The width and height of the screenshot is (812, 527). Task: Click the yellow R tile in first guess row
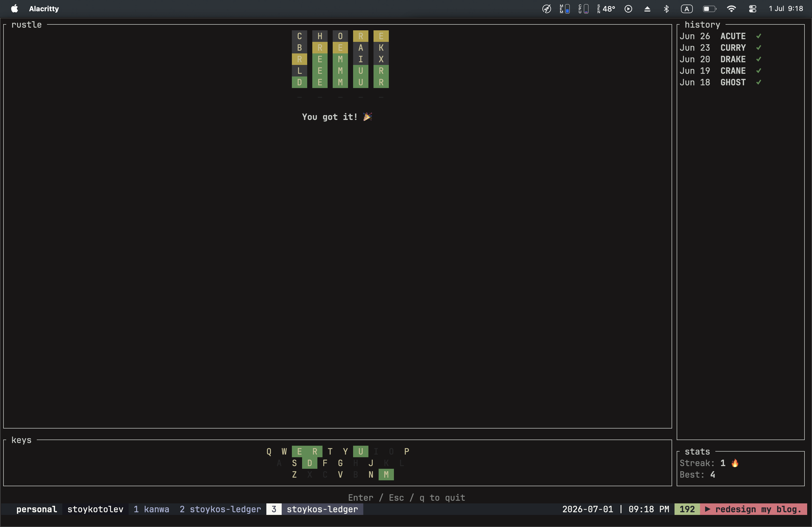click(361, 36)
